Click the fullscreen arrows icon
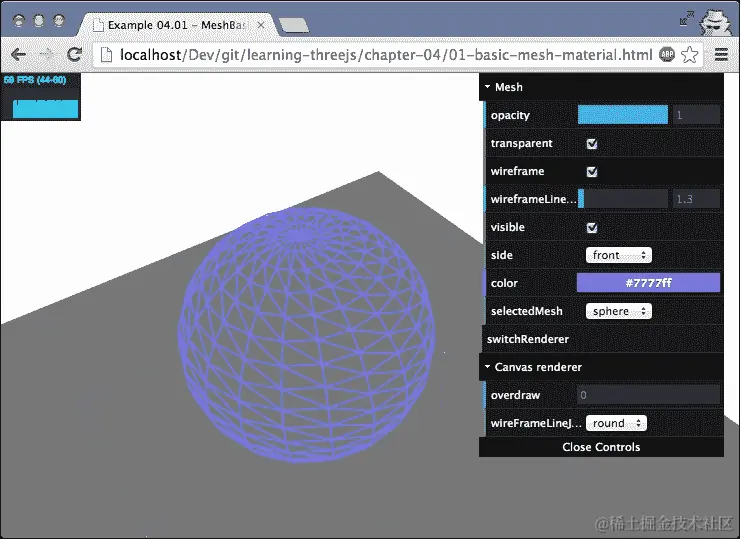Image resolution: width=740 pixels, height=539 pixels. 687,19
